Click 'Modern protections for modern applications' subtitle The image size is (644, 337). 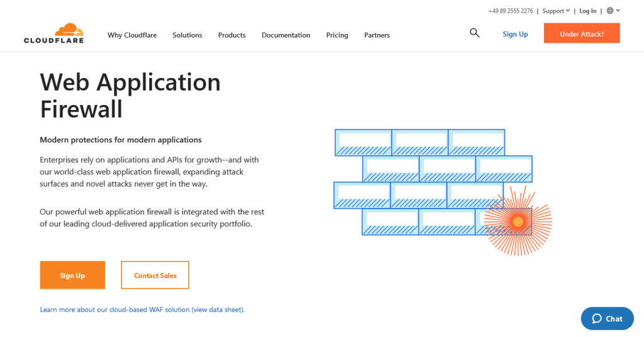click(121, 140)
